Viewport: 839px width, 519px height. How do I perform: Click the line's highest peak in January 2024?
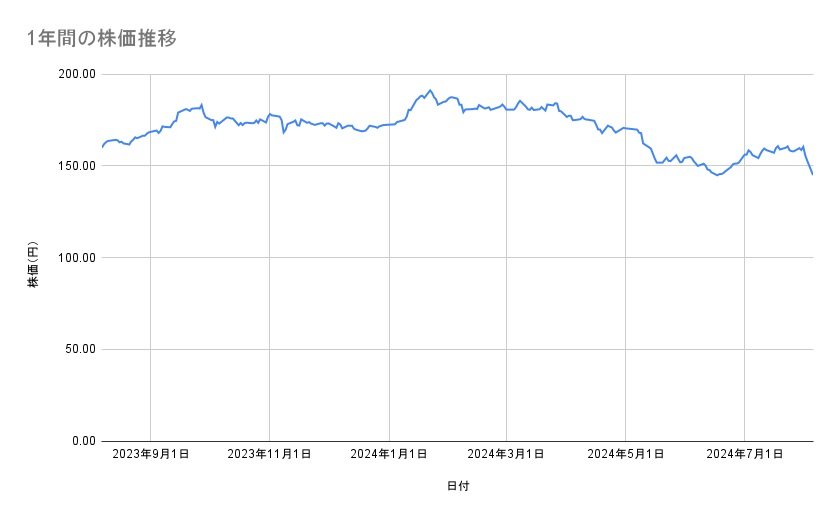pos(430,90)
